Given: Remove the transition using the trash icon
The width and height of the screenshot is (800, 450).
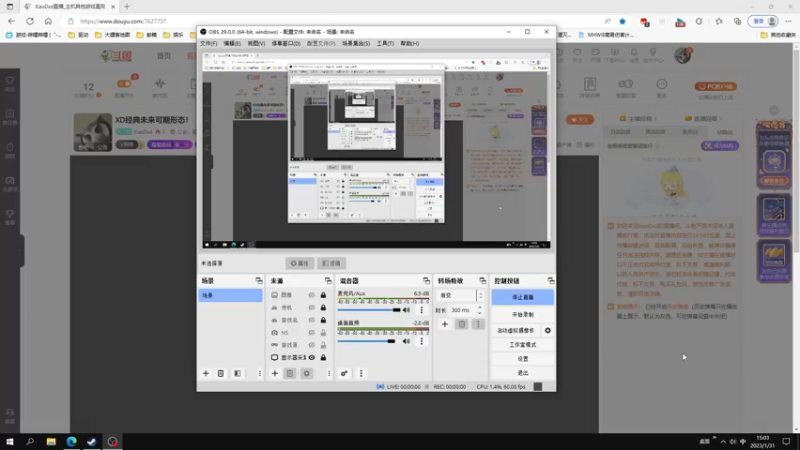Looking at the screenshot, I should tap(462, 324).
